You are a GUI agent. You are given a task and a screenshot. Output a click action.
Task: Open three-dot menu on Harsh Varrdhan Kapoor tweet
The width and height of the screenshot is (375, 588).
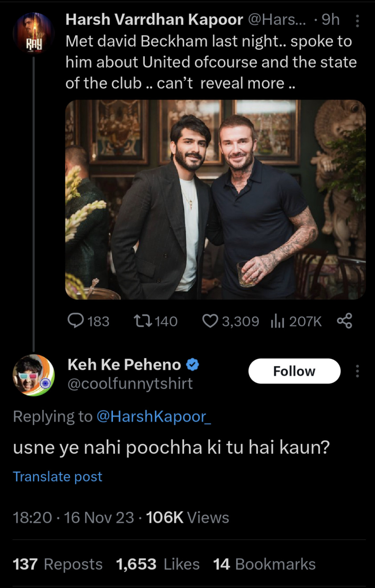(357, 21)
